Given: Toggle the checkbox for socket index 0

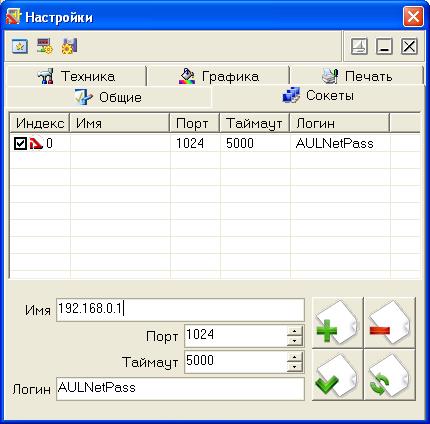Looking at the screenshot, I should tap(20, 144).
